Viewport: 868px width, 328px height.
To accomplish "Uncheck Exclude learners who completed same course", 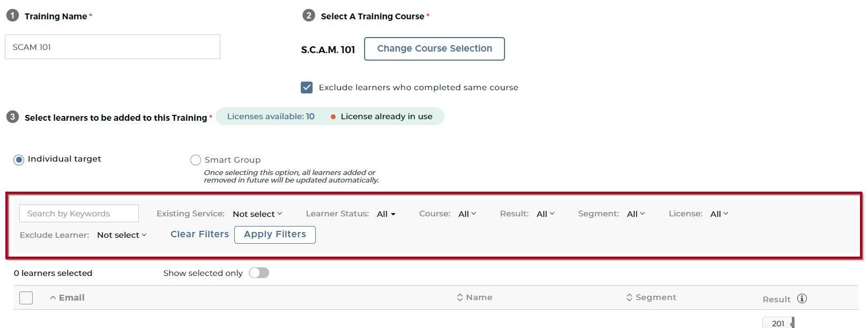I will [307, 88].
